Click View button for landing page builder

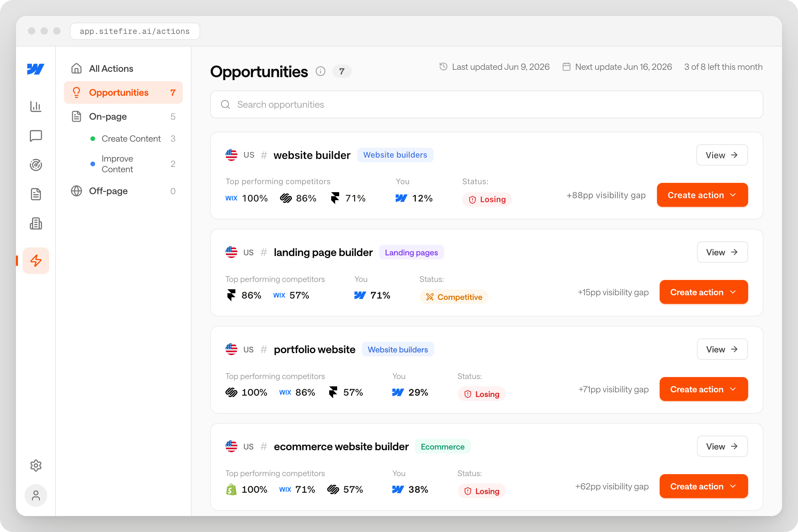coord(722,252)
